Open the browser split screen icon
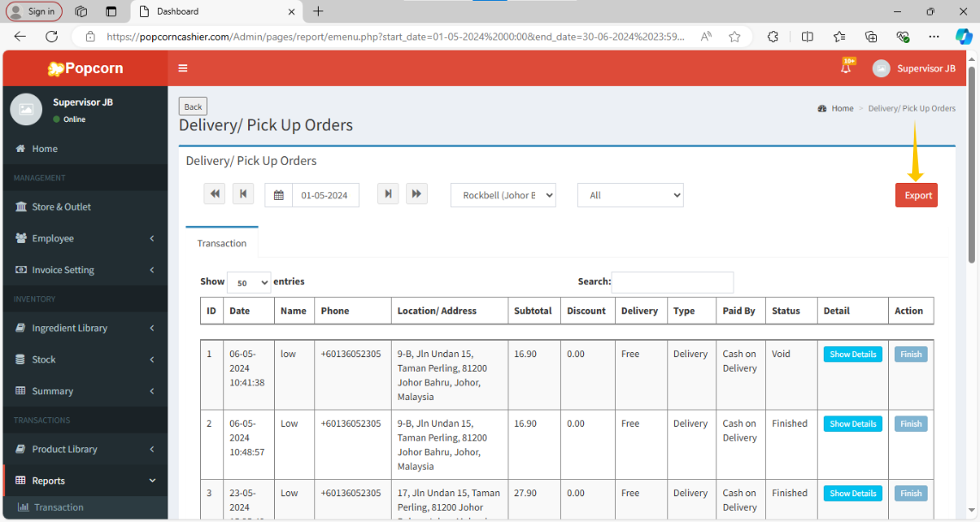Viewport: 980px width, 522px height. point(807,37)
